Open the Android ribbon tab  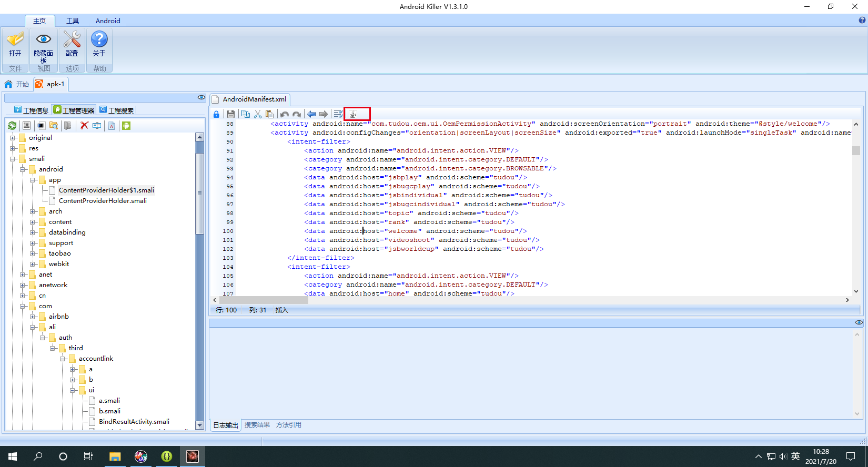108,21
